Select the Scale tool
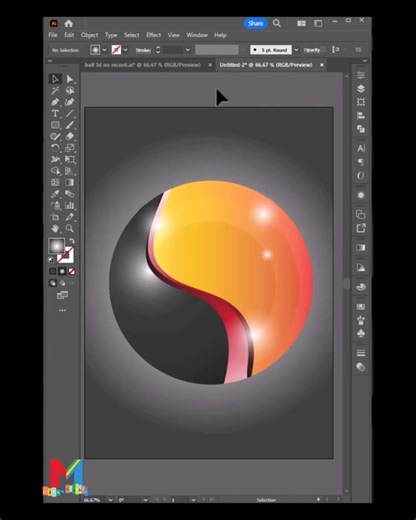Image resolution: width=416 pixels, height=520 pixels. pyautogui.click(x=69, y=148)
